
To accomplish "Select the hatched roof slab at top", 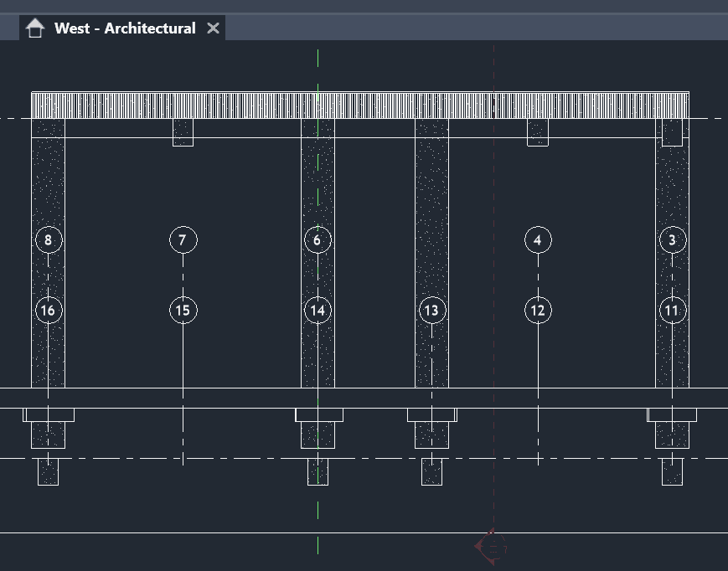I will click(360, 105).
